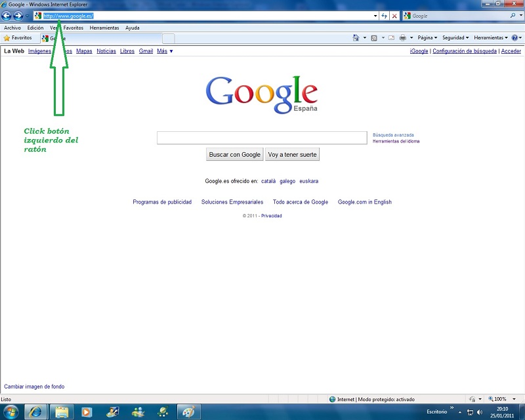This screenshot has height=420, width=525.
Task: Show hidden tray icons arrow
Action: point(460,412)
